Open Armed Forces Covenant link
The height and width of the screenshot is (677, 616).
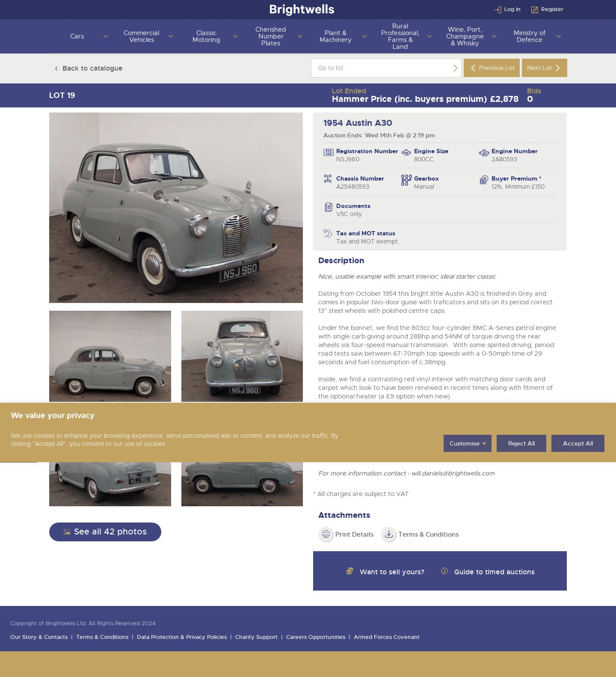click(x=387, y=637)
